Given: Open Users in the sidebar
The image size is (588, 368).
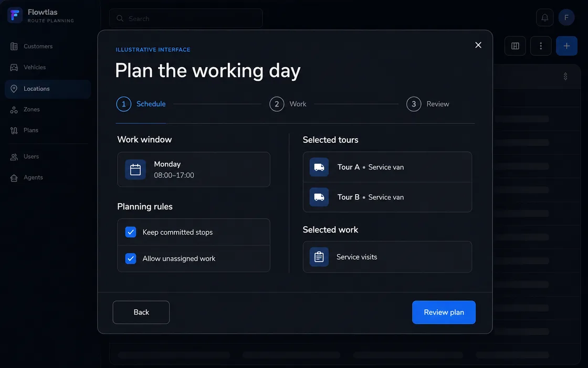Looking at the screenshot, I should click(x=48, y=156).
